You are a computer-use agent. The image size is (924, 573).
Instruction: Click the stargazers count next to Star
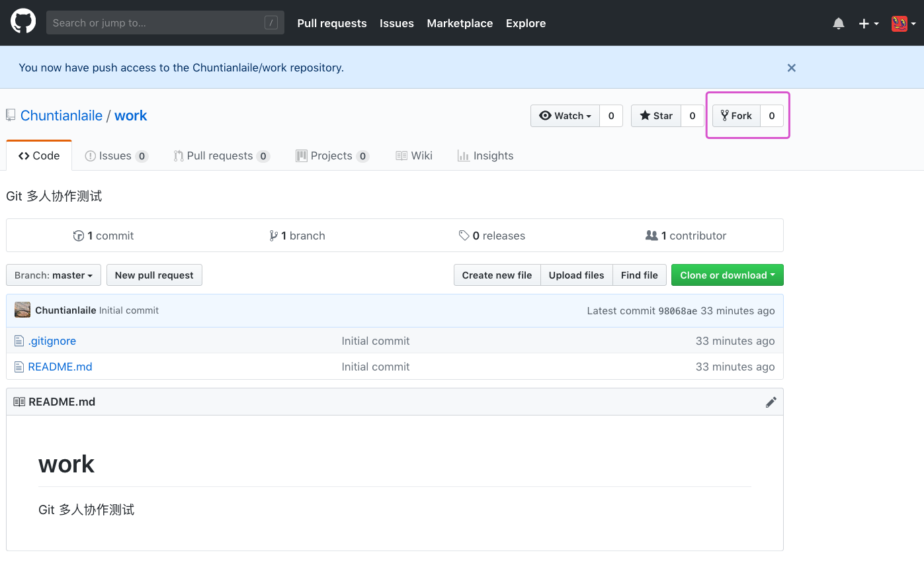[x=693, y=116]
